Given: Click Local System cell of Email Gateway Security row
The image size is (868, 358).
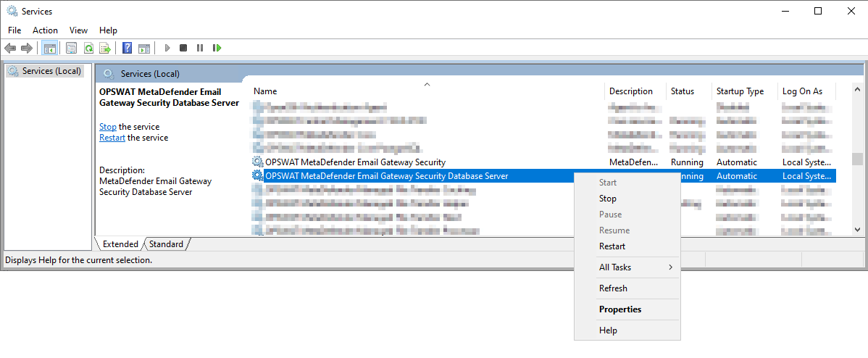Looking at the screenshot, I should [806, 162].
